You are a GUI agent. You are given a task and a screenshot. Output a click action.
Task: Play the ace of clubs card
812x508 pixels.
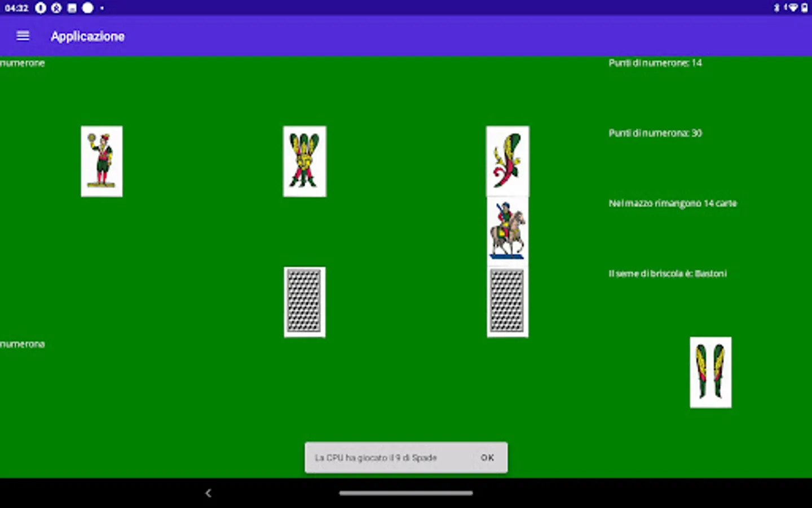pos(507,161)
